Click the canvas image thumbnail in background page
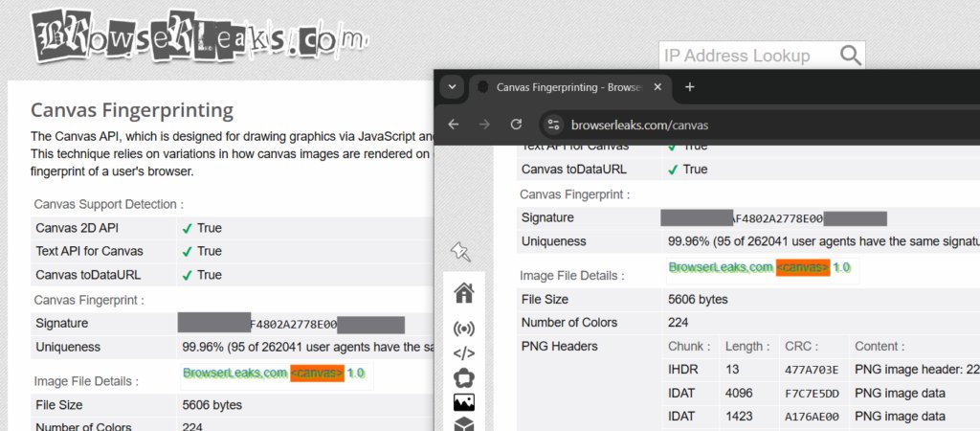This screenshot has height=431, width=980. (277, 376)
